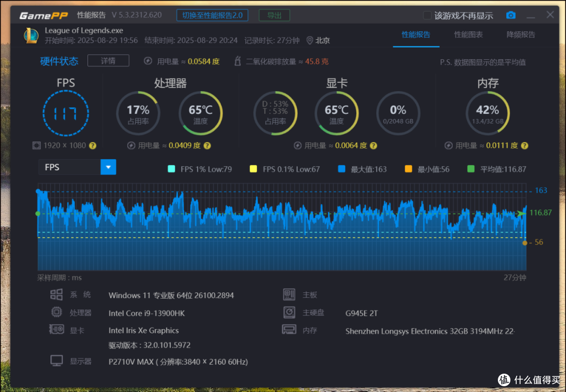
Task: Click the G945E 2T disk text
Action: (x=361, y=313)
